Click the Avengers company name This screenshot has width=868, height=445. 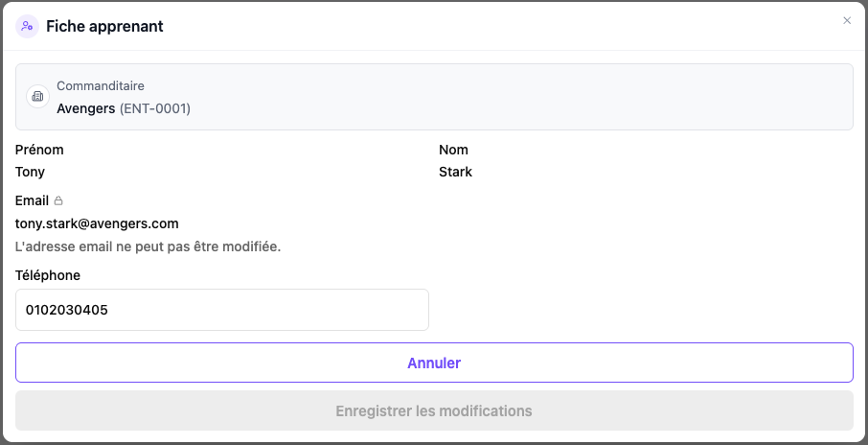coord(86,108)
